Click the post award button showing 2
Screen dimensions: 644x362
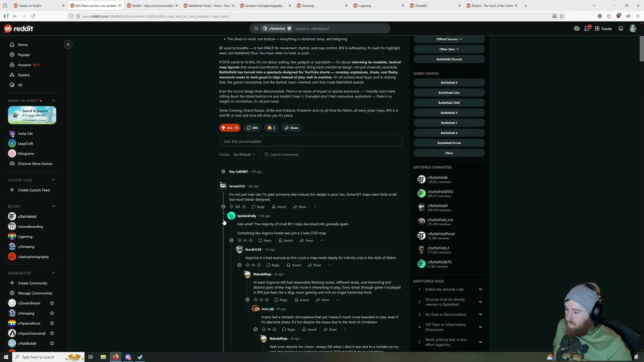[x=271, y=128]
